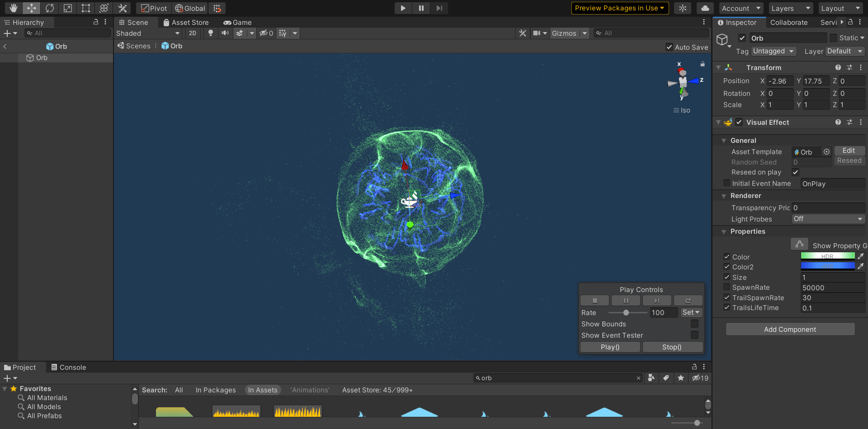Open the Light Probes dropdown

[828, 219]
